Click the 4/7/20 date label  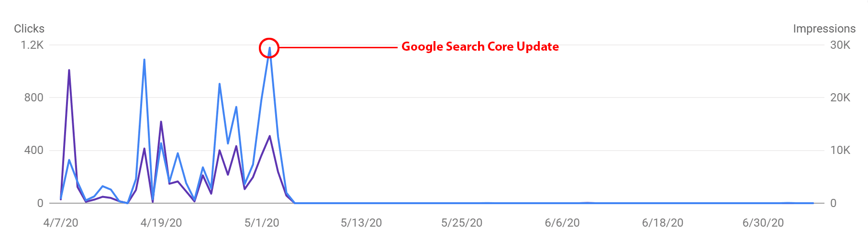61,223
